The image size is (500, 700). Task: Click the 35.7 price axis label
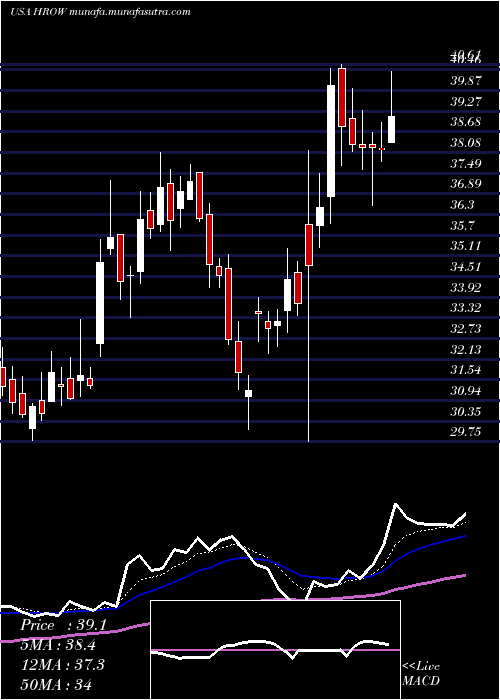tap(462, 225)
